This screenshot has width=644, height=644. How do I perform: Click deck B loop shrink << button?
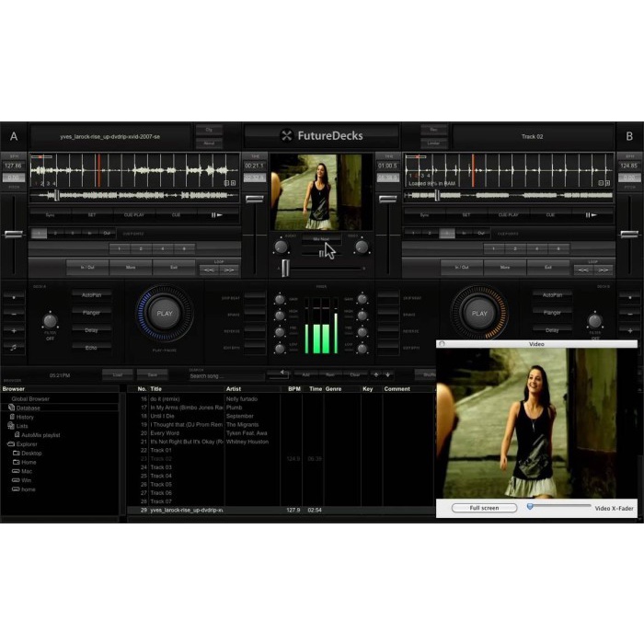coord(583,270)
